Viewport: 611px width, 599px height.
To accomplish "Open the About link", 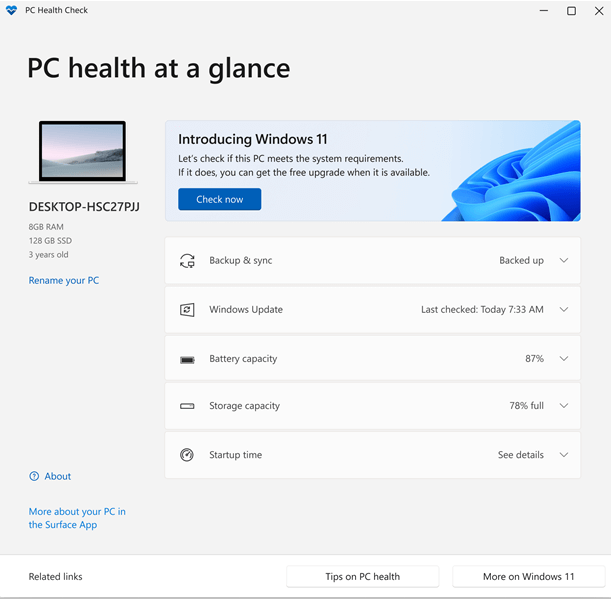I will pos(58,477).
